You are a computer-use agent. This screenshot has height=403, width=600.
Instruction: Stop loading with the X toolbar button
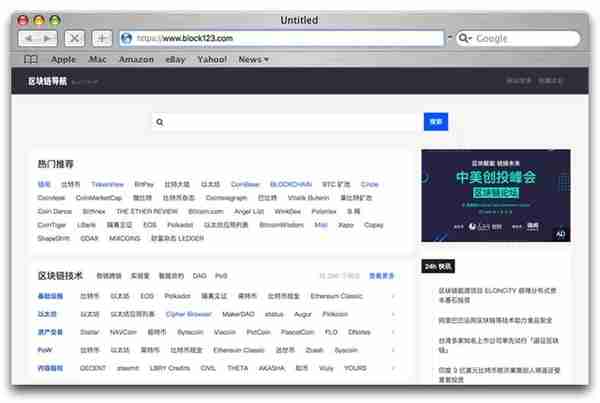74,38
